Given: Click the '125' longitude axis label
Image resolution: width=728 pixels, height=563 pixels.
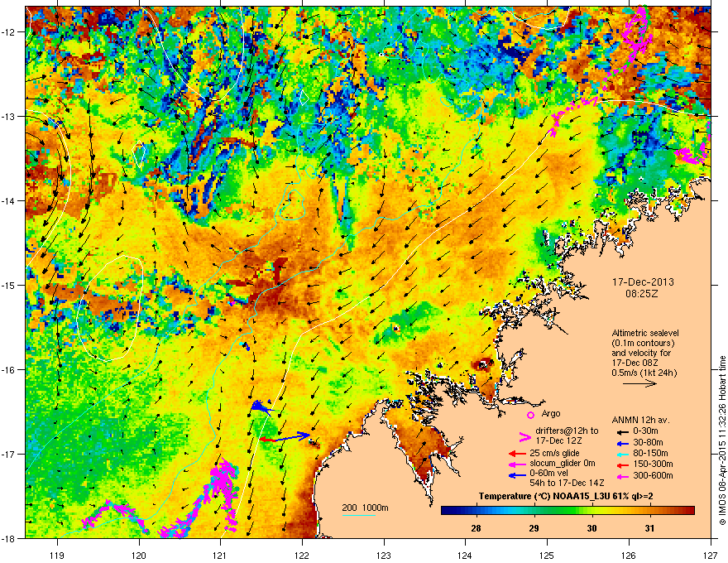Looking at the screenshot, I should (547, 555).
